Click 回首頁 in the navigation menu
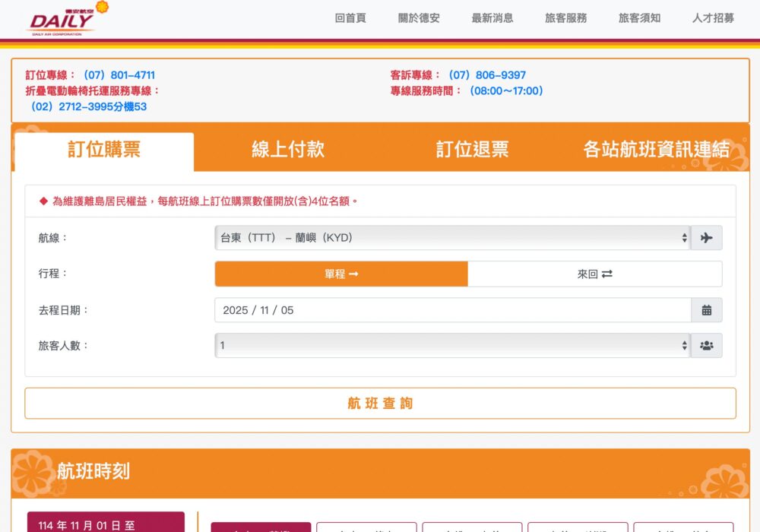The width and height of the screenshot is (760, 532). click(x=350, y=18)
